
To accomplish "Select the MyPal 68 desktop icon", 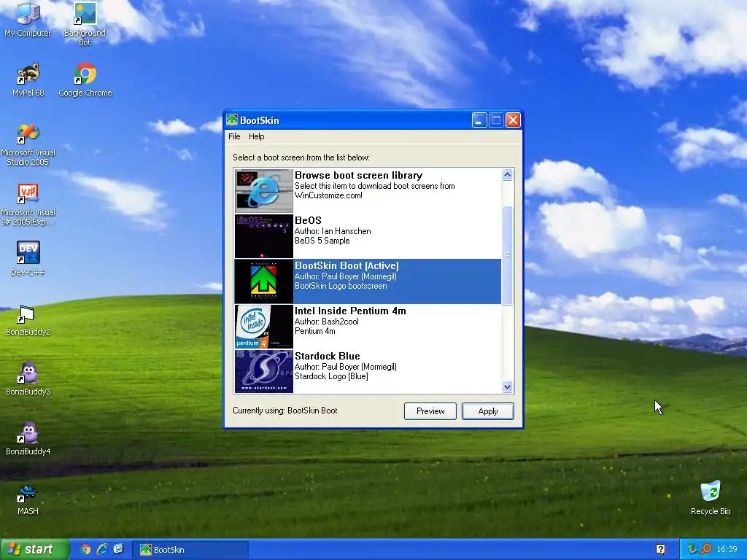I will pyautogui.click(x=28, y=79).
